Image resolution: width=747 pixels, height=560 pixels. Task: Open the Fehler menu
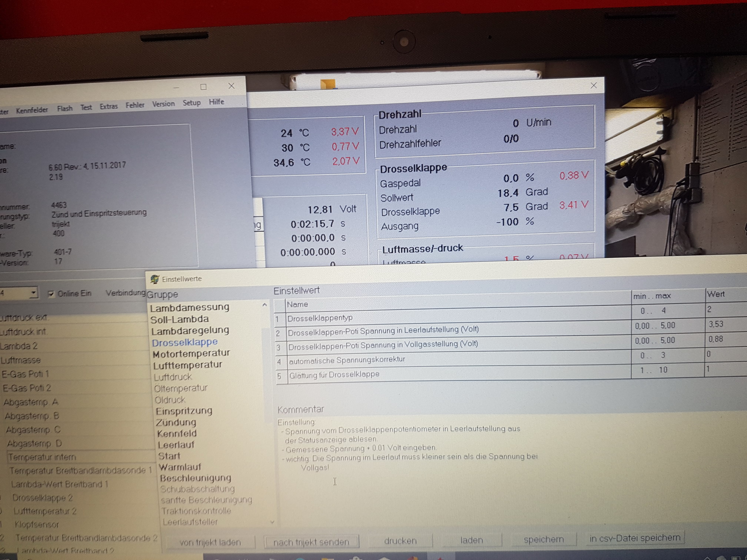tap(135, 105)
